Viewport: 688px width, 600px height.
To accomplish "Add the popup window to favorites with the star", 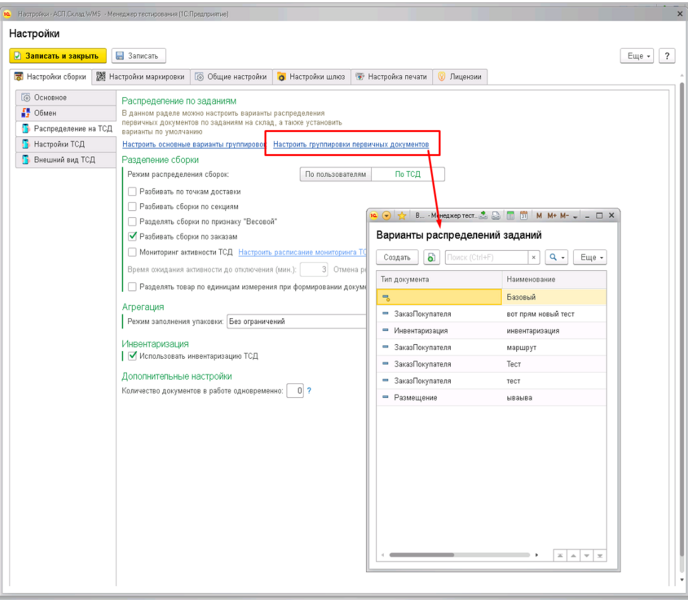I will [401, 216].
